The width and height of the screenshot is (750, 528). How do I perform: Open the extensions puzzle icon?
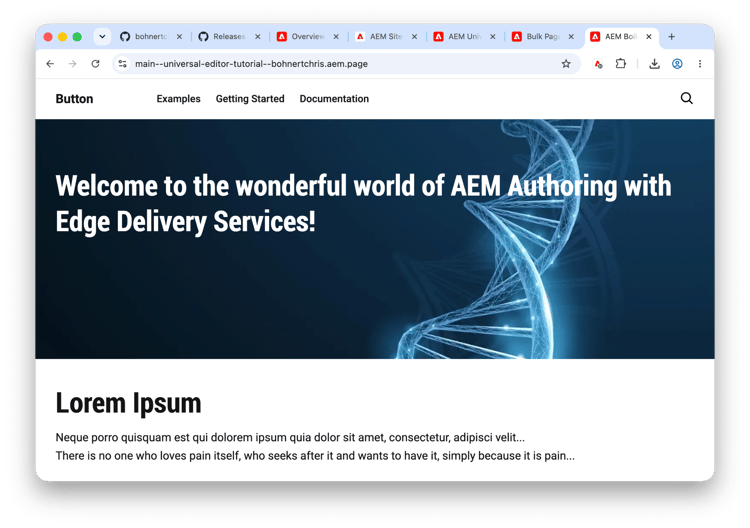tap(621, 64)
